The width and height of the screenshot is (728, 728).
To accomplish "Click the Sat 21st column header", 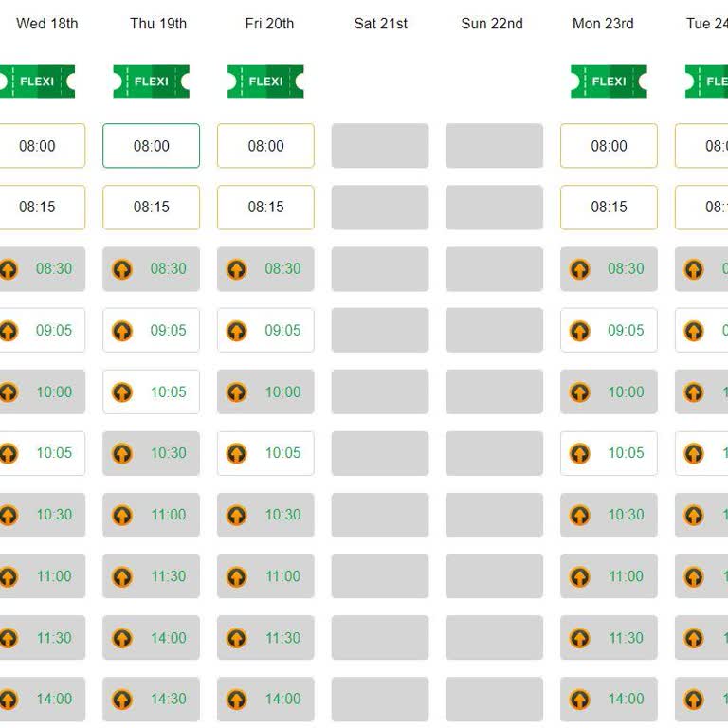I will click(x=380, y=24).
